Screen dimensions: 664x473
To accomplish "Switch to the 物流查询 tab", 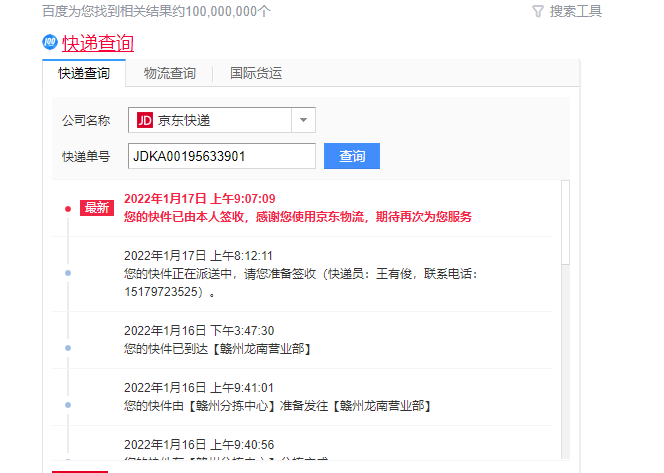I will (x=169, y=73).
